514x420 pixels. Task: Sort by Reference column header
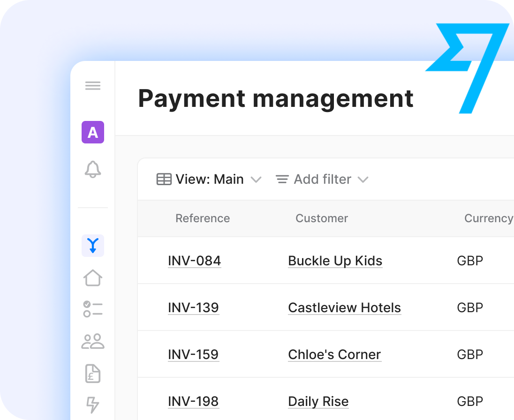[x=203, y=218]
